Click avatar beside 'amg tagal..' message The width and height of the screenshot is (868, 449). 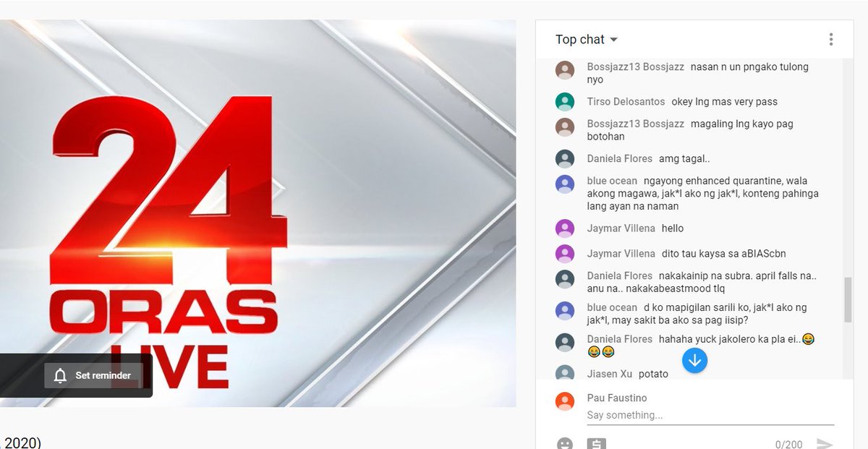565,158
